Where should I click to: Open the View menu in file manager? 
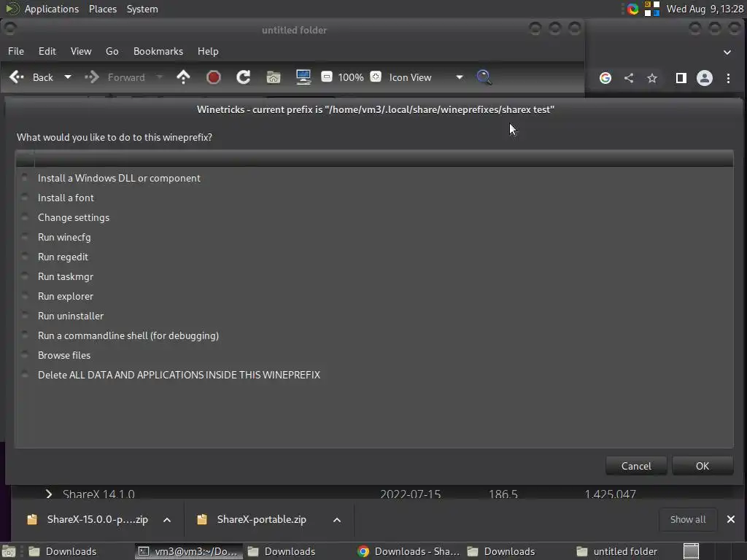[81, 51]
